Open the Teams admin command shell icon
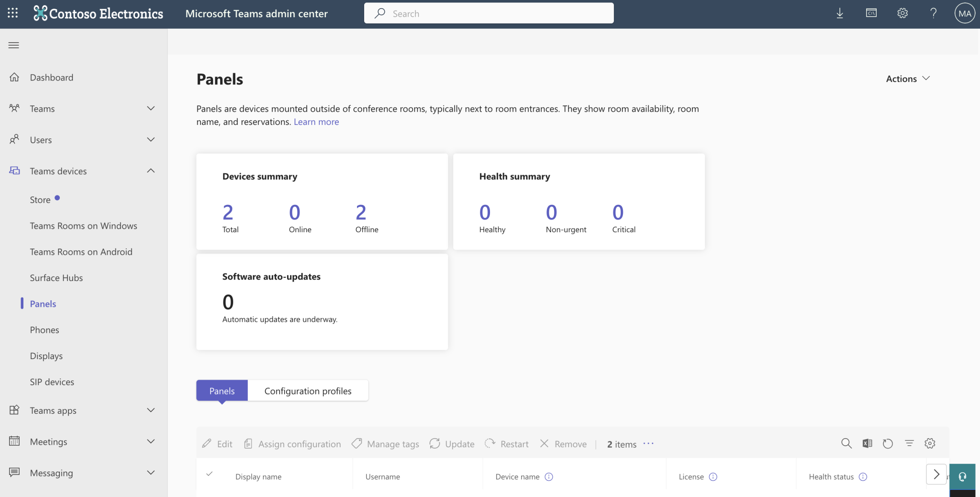This screenshot has width=980, height=497. [870, 13]
